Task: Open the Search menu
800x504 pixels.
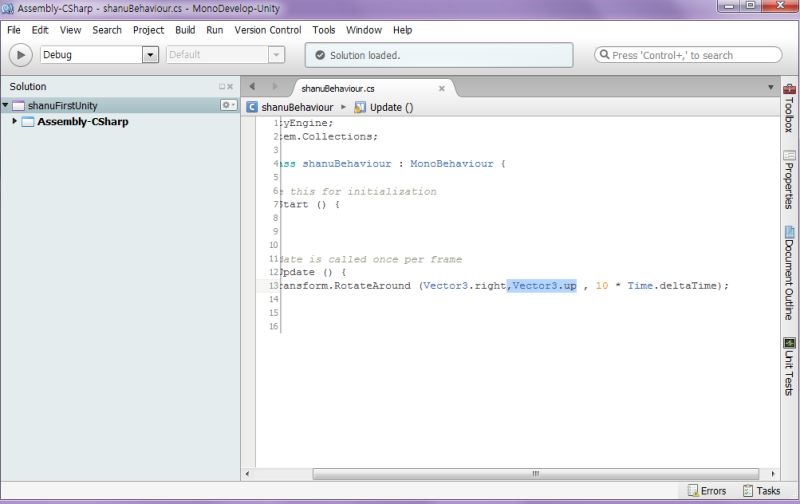Action: click(107, 30)
